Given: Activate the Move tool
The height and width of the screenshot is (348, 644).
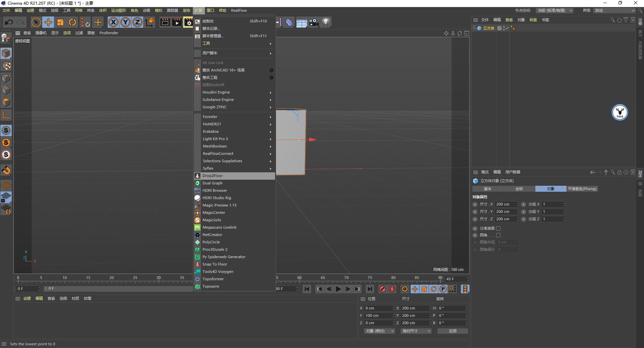Looking at the screenshot, I should click(48, 22).
